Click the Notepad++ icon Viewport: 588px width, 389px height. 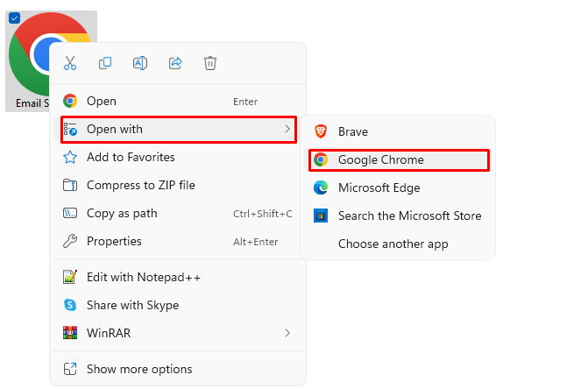click(x=70, y=277)
